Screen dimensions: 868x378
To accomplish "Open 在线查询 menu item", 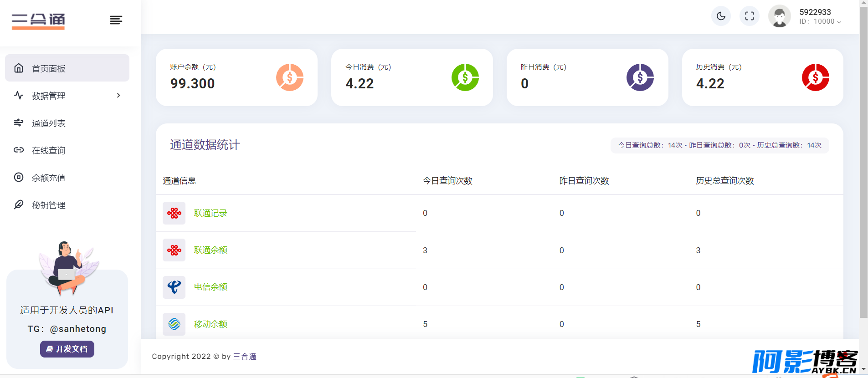I will click(x=67, y=150).
